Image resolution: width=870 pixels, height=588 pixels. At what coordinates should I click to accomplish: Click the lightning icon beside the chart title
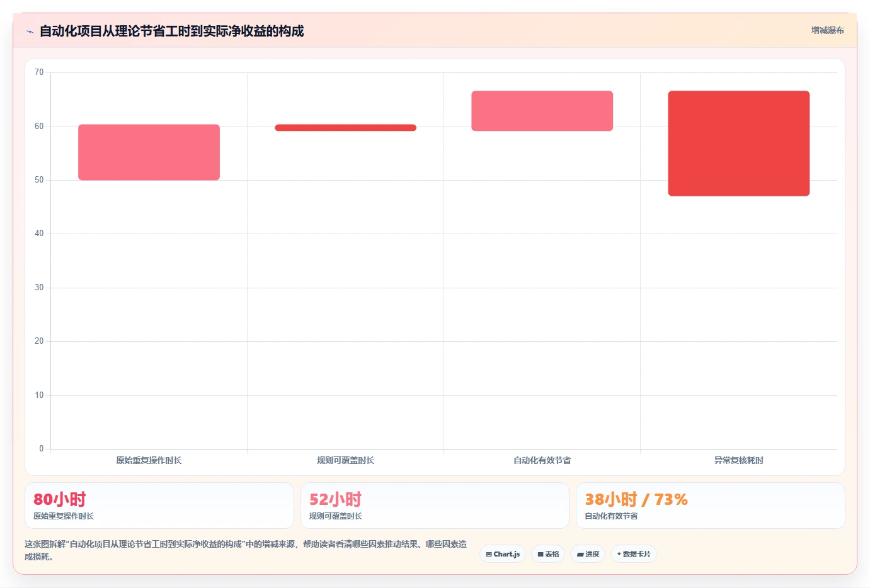click(30, 31)
